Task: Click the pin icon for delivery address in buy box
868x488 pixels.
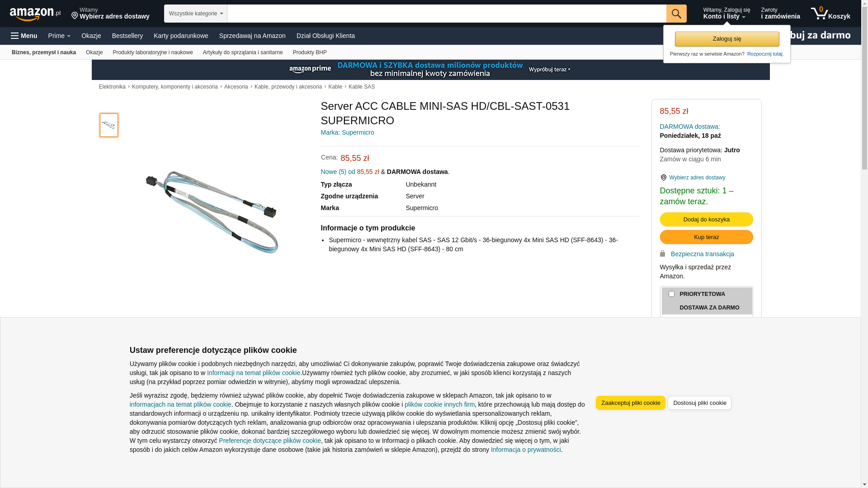Action: pyautogui.click(x=664, y=178)
